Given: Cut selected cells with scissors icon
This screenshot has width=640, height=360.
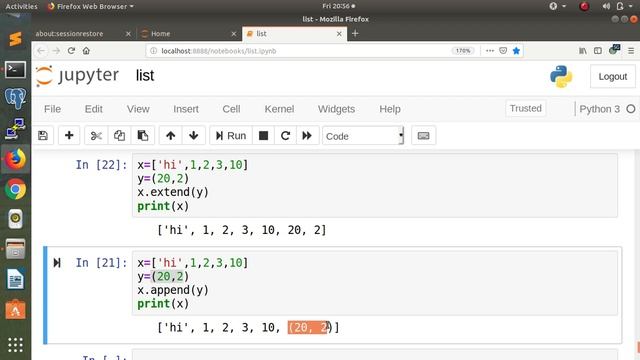Looking at the screenshot, I should point(96,136).
